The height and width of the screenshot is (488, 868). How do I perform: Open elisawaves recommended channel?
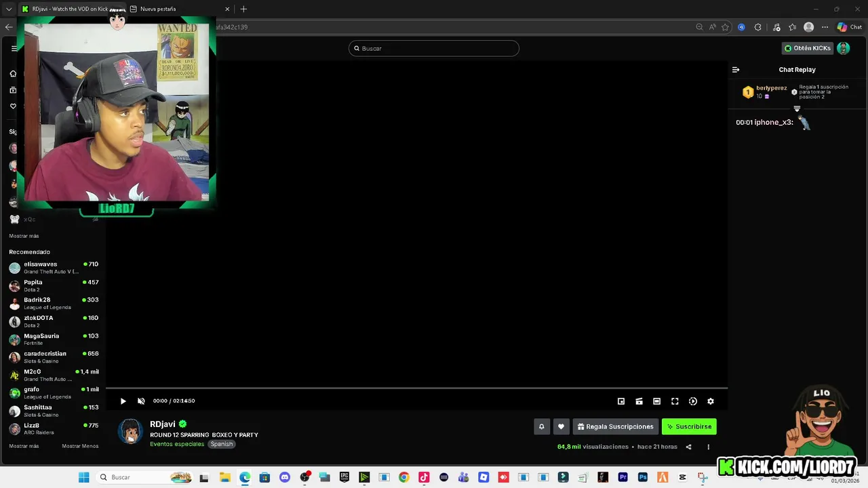click(54, 268)
